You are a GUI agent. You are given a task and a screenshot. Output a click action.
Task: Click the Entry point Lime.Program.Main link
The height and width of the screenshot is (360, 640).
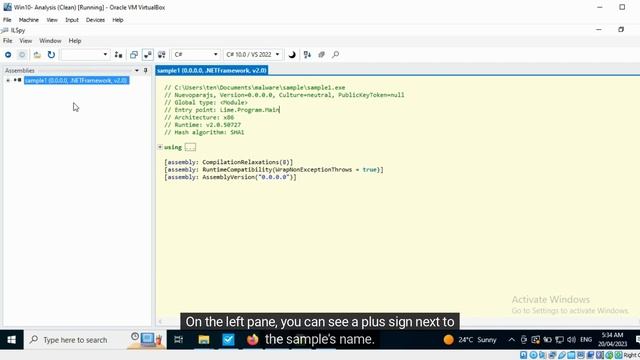(249, 110)
